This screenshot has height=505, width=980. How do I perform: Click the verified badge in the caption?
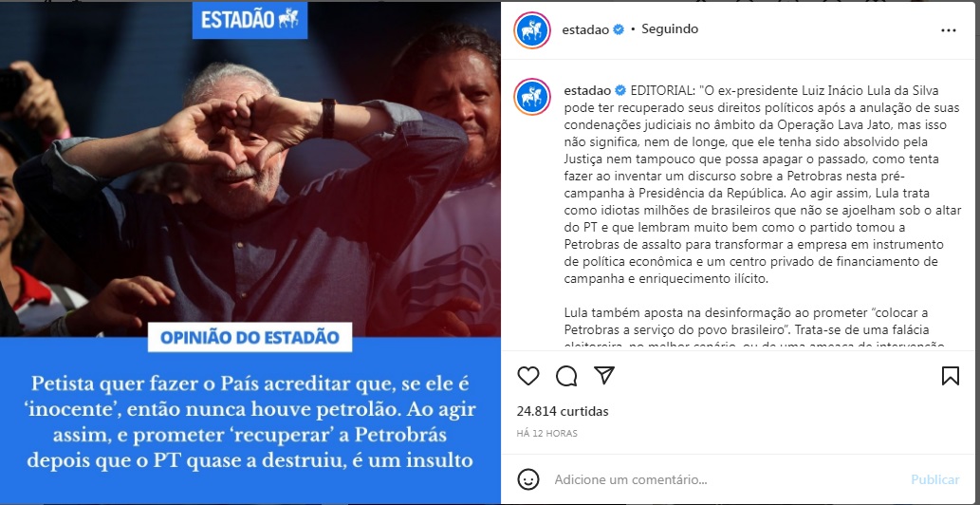coord(620,90)
